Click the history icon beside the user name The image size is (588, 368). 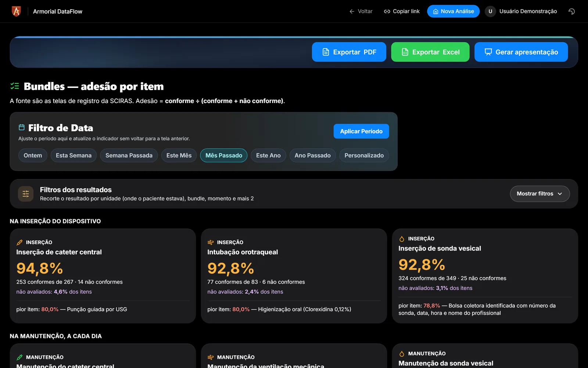click(x=571, y=11)
